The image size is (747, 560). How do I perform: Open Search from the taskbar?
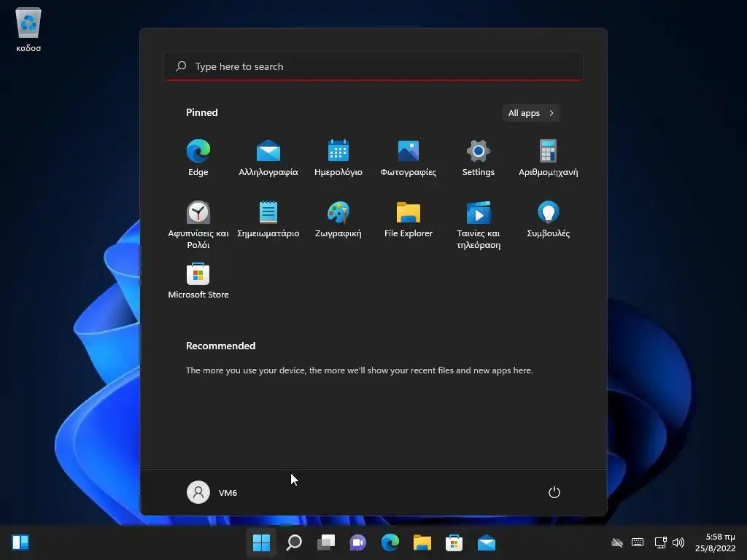click(x=294, y=542)
